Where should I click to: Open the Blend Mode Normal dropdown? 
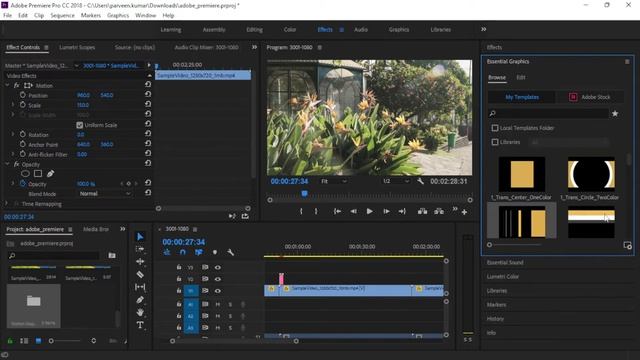pyautogui.click(x=104, y=193)
